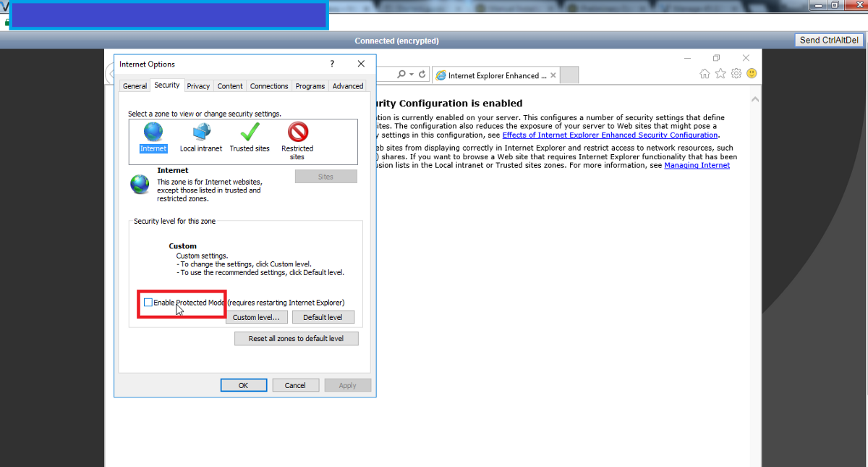868x467 pixels.
Task: Click the Custom level... button
Action: tap(257, 317)
